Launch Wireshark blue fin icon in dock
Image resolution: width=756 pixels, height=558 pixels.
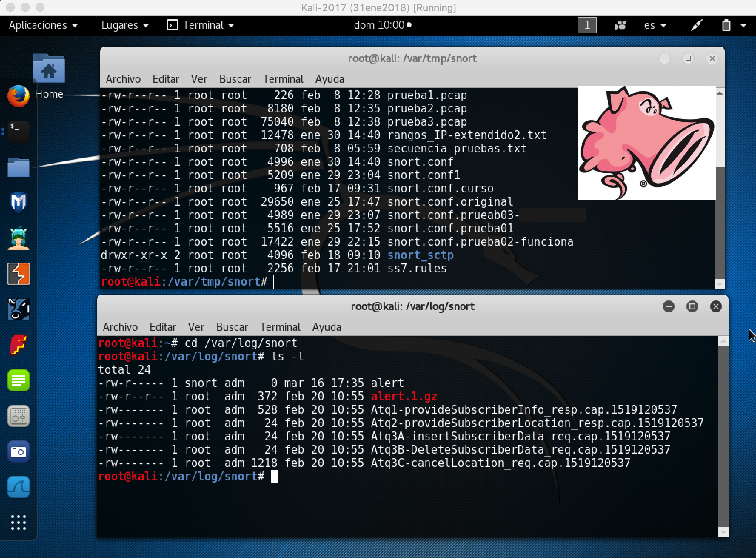point(18,487)
